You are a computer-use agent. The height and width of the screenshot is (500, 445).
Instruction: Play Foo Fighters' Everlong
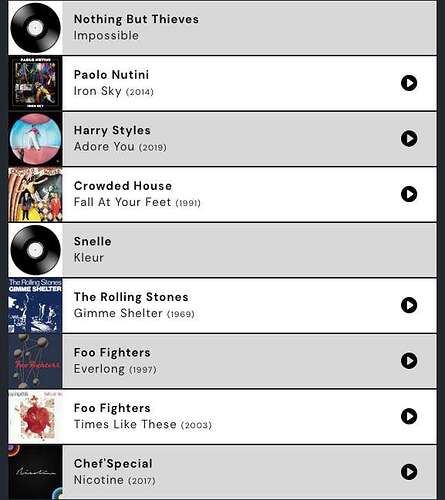coord(409,361)
